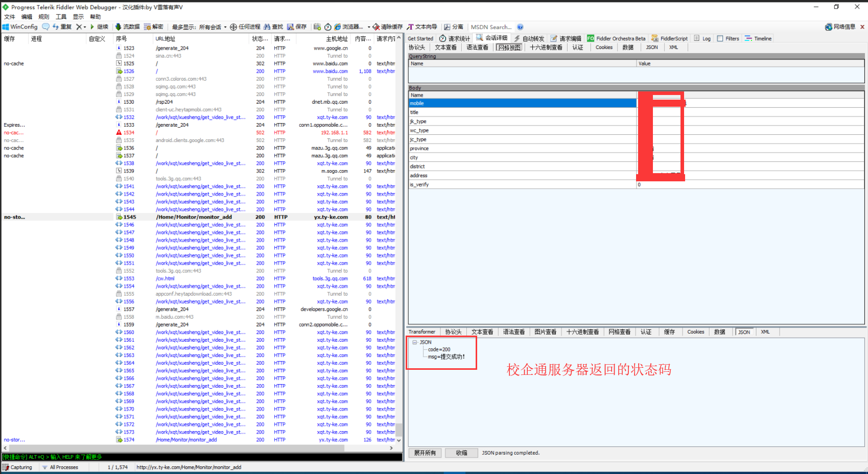Click the 分离 tearoff toolbar button

pos(454,27)
